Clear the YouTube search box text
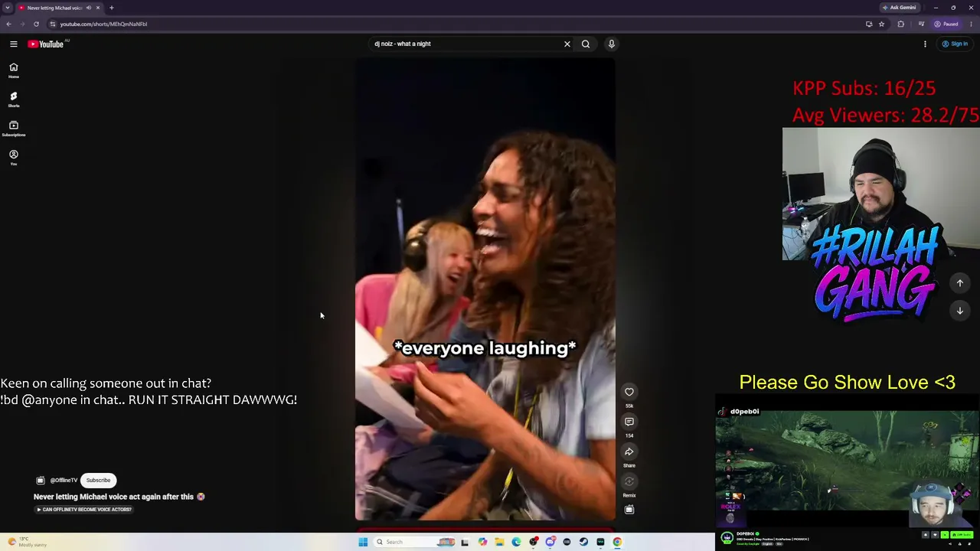Viewport: 980px width, 551px height. [567, 44]
